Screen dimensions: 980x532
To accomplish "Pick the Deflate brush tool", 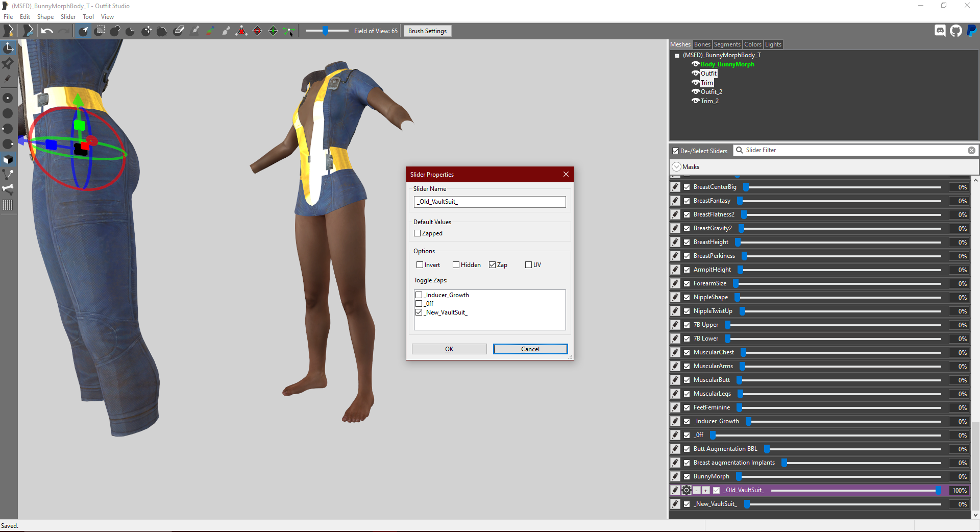I will pos(131,31).
